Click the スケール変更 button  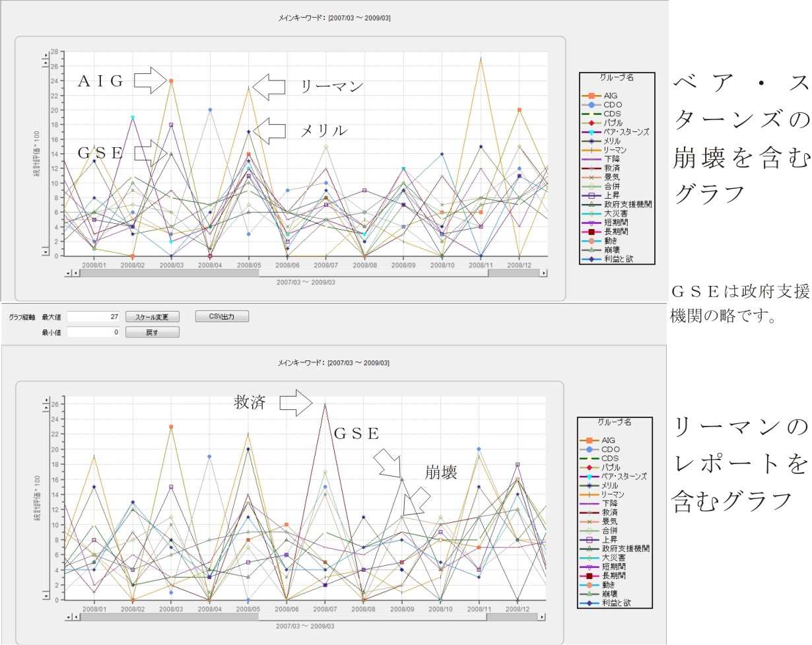[152, 317]
